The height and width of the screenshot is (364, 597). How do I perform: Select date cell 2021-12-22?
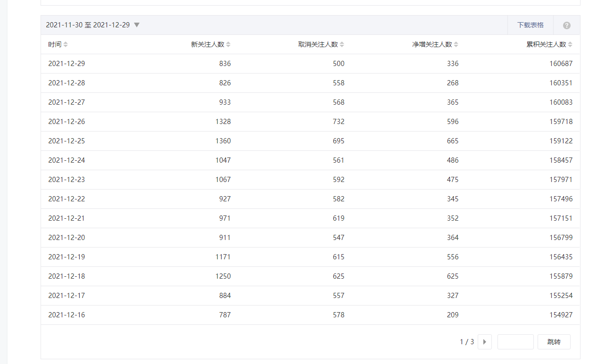(66, 199)
